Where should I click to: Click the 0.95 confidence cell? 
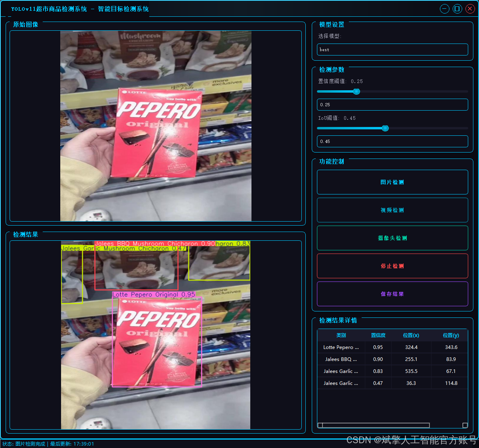tap(378, 347)
